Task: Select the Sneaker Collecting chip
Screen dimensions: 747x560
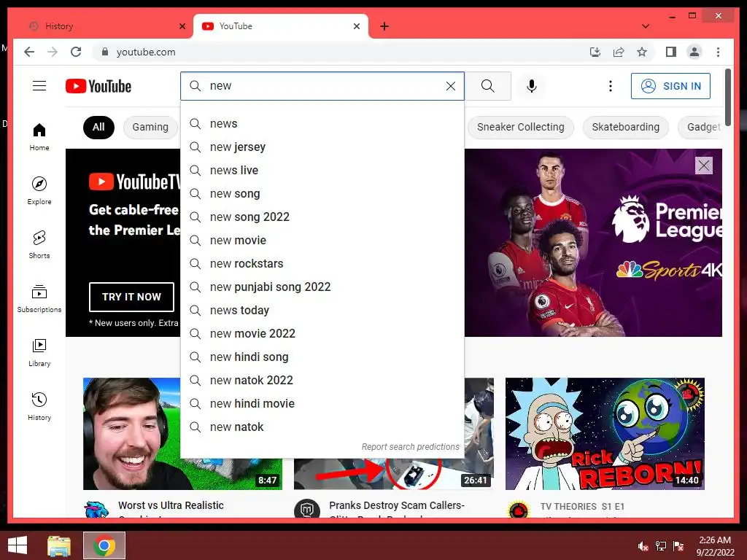Action: pos(520,127)
